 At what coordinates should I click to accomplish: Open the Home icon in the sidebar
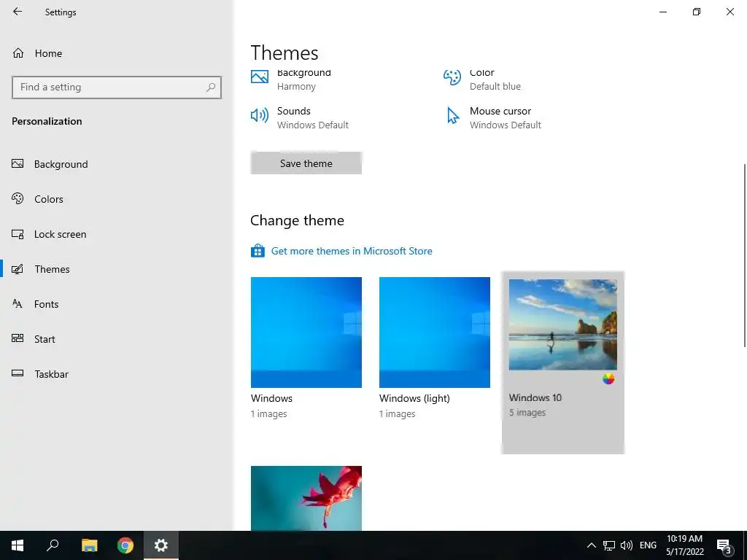tap(18, 52)
